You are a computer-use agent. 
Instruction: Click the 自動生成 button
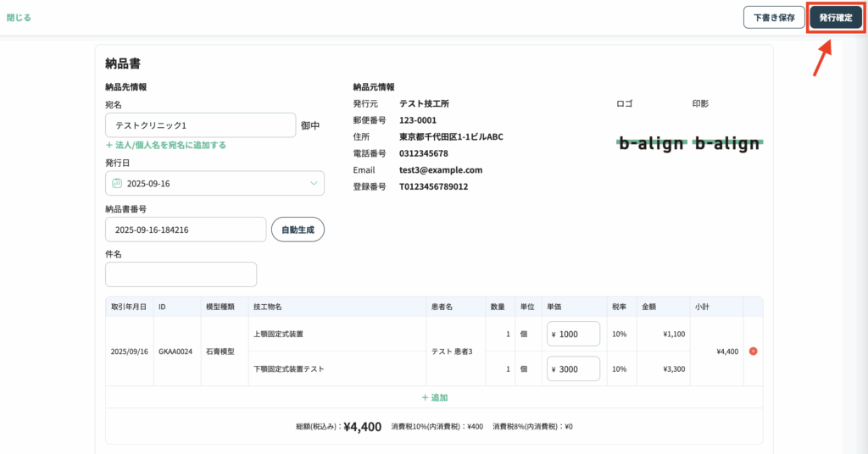tap(298, 230)
